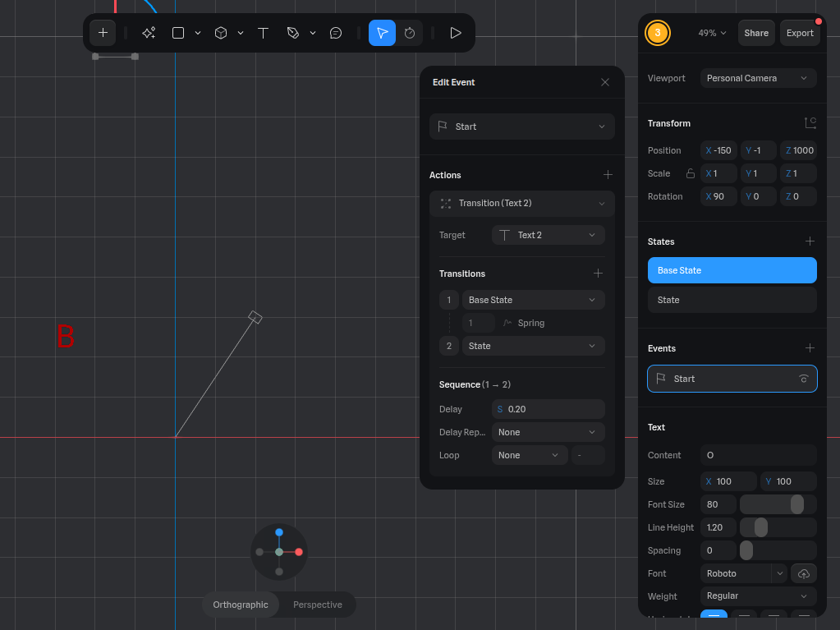840x630 pixels.
Task: Select the Text tool in the toolbar
Action: coord(263,33)
